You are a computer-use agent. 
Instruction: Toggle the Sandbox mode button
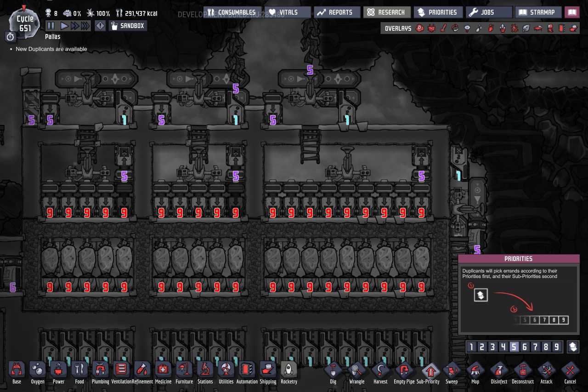(x=128, y=26)
